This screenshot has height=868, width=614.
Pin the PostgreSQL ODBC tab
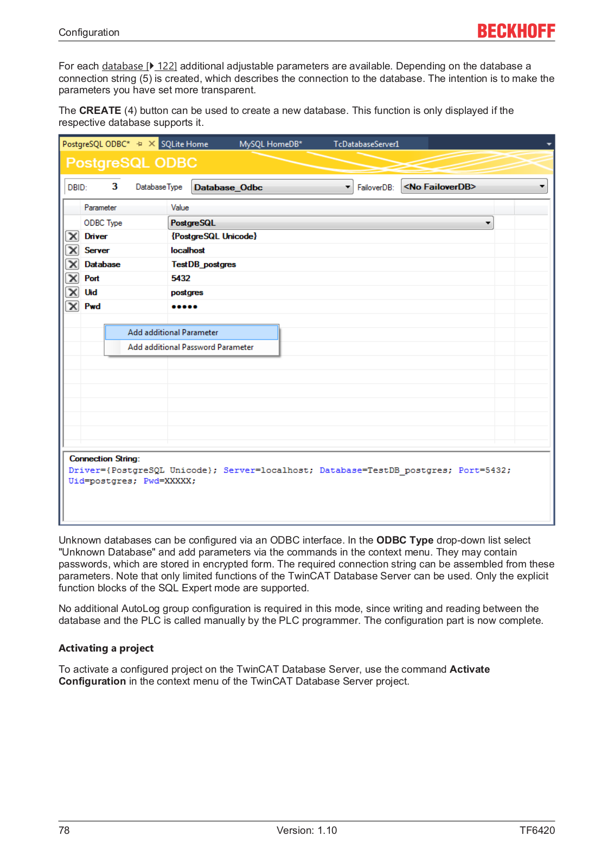tap(139, 144)
